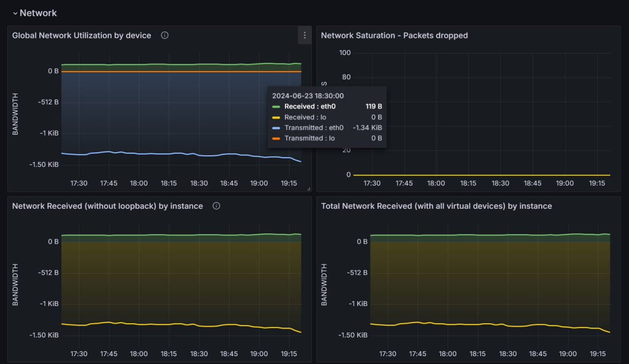Screen dimensions: 629x364
Task: Toggle the Received : eth0 series in the tooltip
Action: [310, 106]
